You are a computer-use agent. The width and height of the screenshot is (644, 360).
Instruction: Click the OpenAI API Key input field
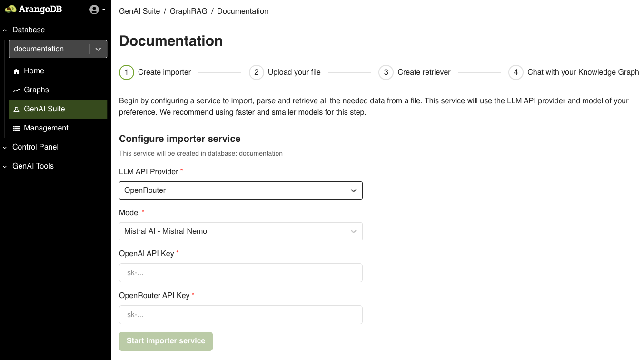click(241, 273)
